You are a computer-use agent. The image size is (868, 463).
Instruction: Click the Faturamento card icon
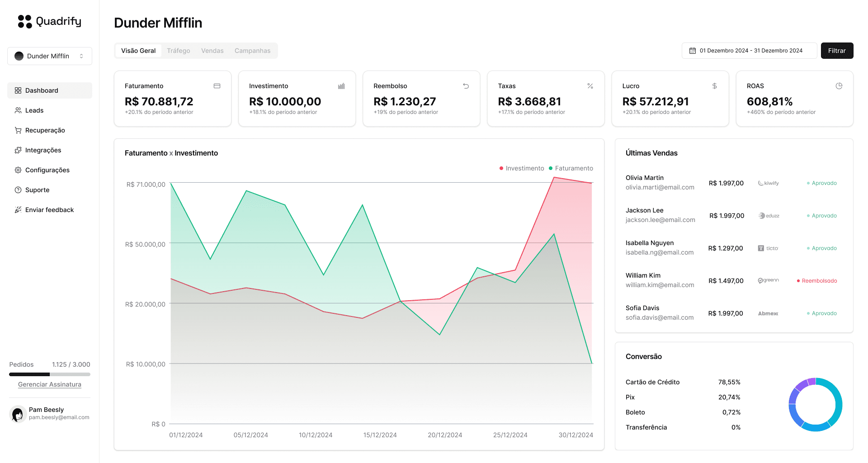[217, 86]
